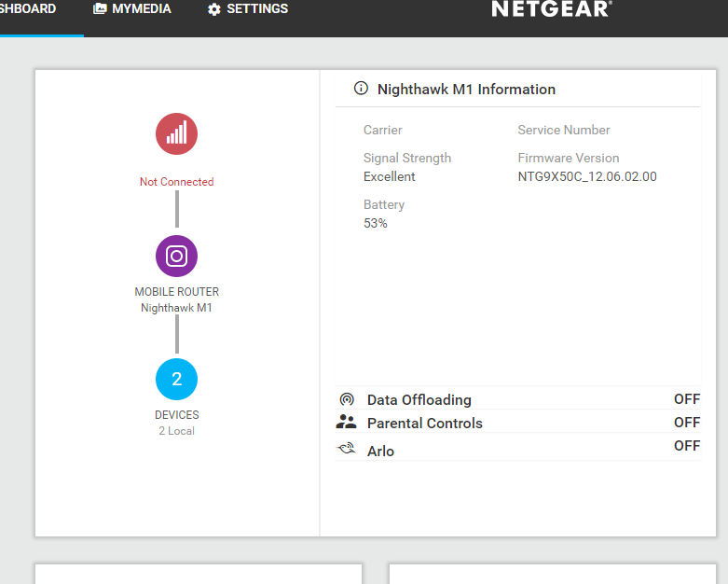Click the Data Offloading icon
The image size is (728, 584).
347,399
